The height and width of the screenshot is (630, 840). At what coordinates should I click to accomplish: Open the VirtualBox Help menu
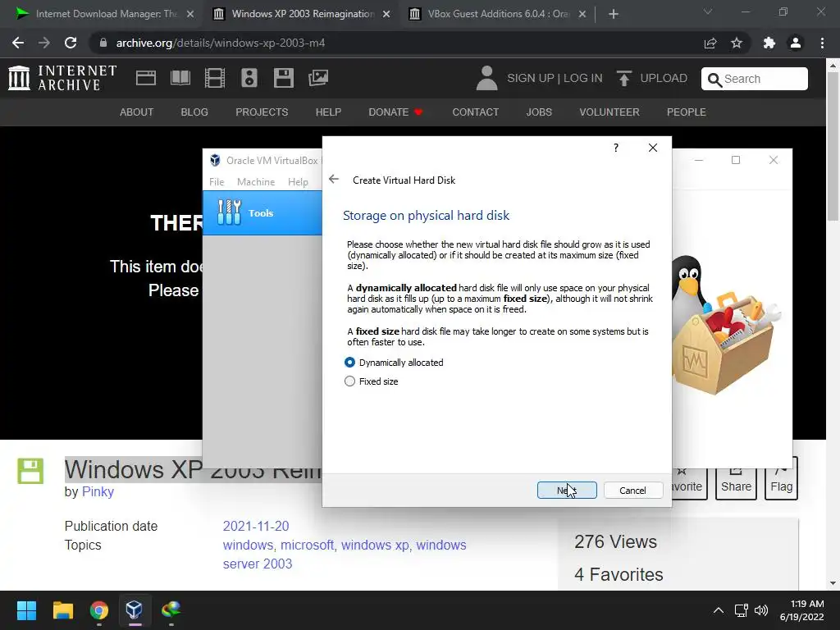298,182
